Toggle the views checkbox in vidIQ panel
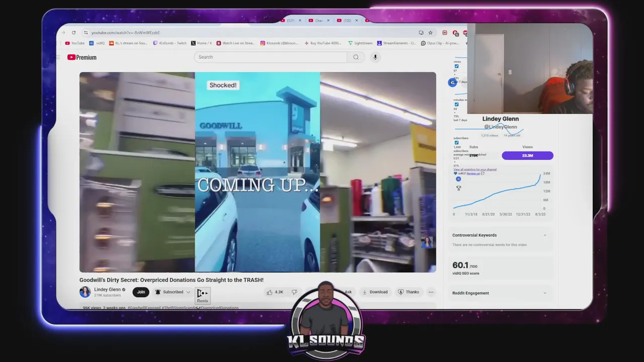 tap(457, 66)
